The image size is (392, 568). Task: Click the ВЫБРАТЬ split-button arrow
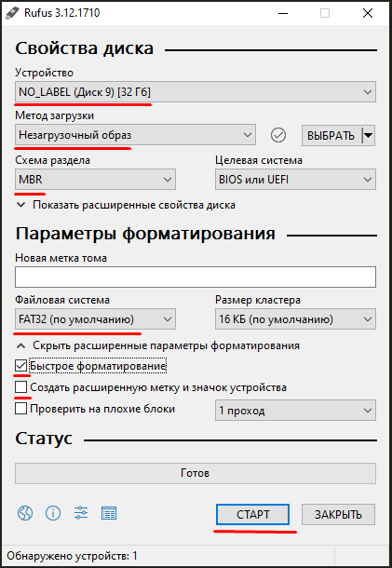click(x=368, y=135)
